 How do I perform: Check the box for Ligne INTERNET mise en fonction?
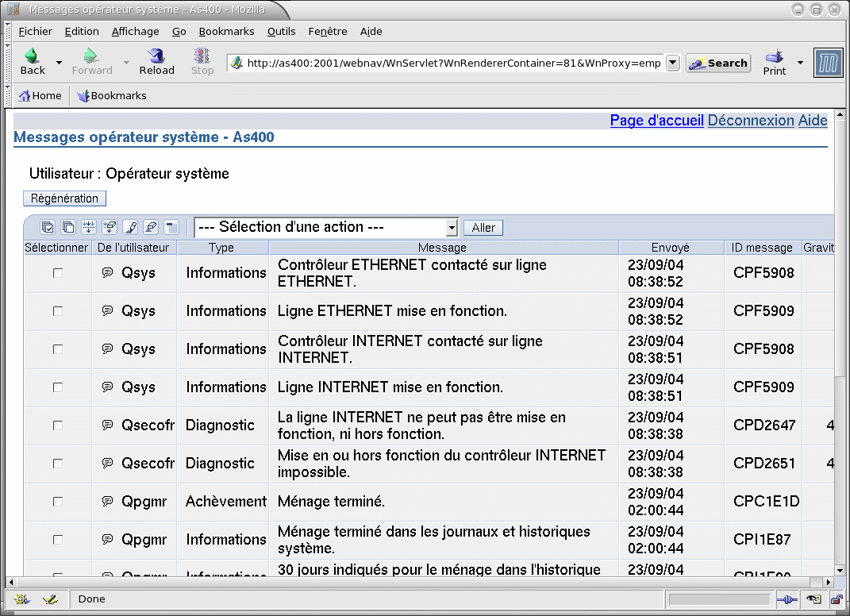click(57, 387)
